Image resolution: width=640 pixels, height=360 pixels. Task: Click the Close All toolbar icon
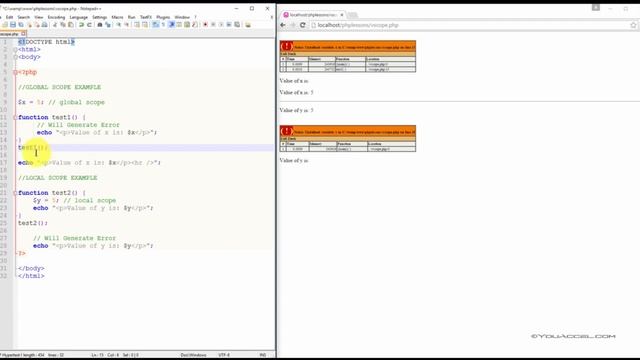(37, 25)
